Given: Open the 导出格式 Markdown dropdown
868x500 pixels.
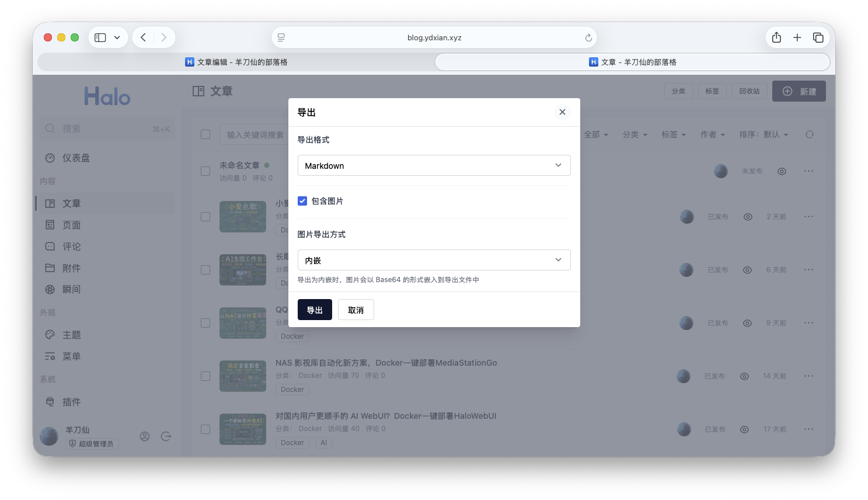Looking at the screenshot, I should (434, 165).
